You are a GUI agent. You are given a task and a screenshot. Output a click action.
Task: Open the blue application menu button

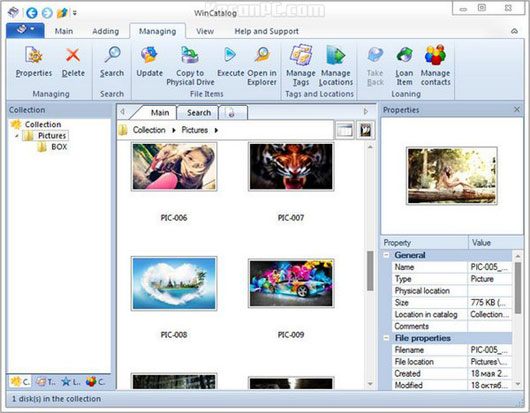[25, 30]
